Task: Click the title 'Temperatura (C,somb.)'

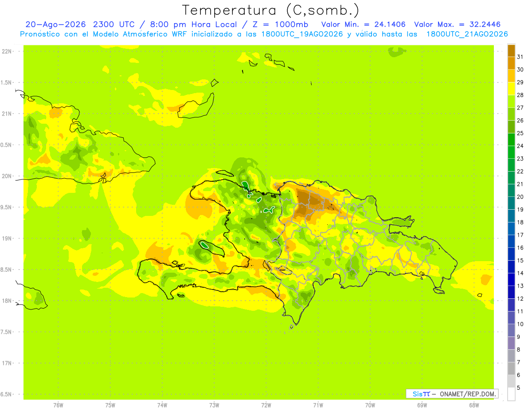Action: [270, 10]
